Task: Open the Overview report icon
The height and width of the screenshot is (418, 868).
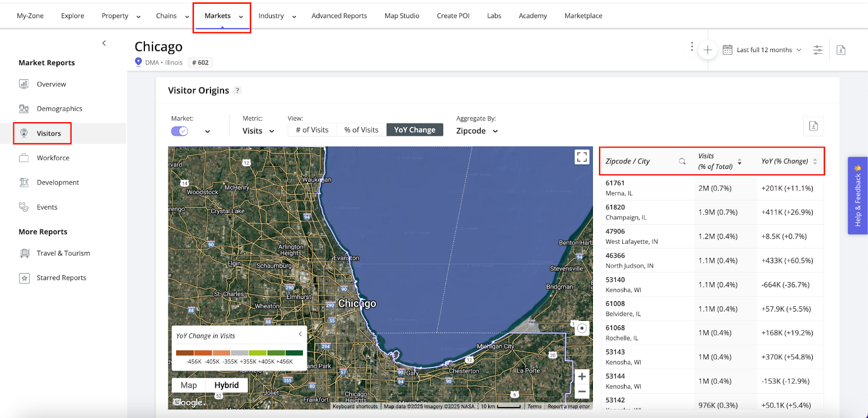Action: pos(24,84)
